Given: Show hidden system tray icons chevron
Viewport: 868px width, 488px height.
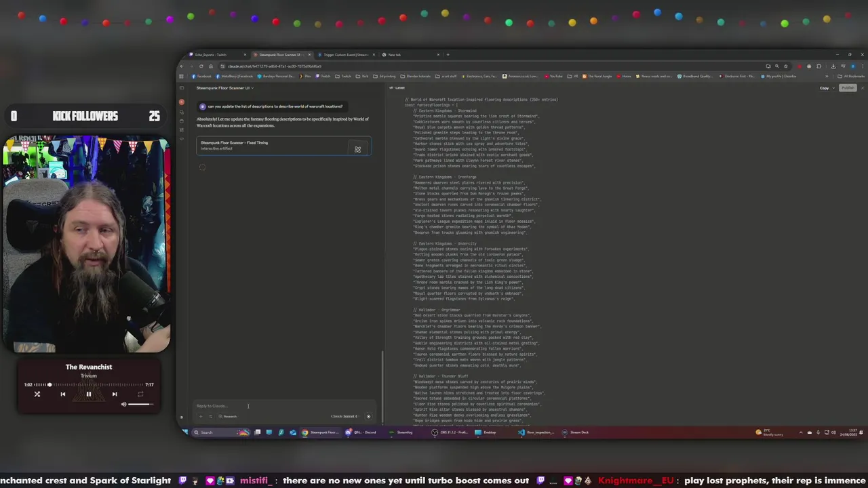Looking at the screenshot, I should (801, 432).
